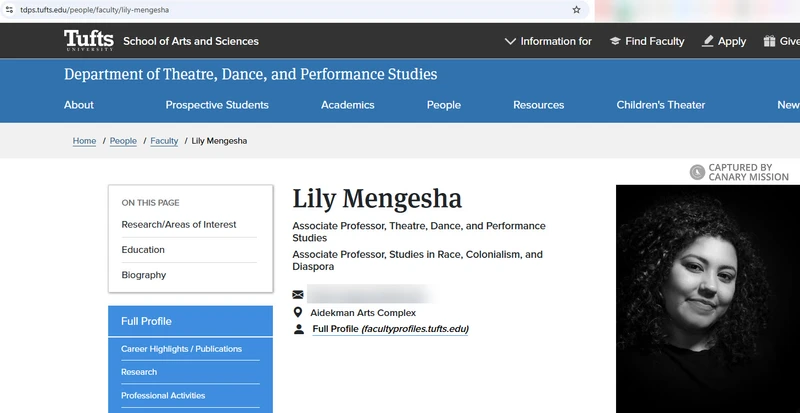This screenshot has width=800, height=413.
Task: Click the location pin icon
Action: (298, 312)
